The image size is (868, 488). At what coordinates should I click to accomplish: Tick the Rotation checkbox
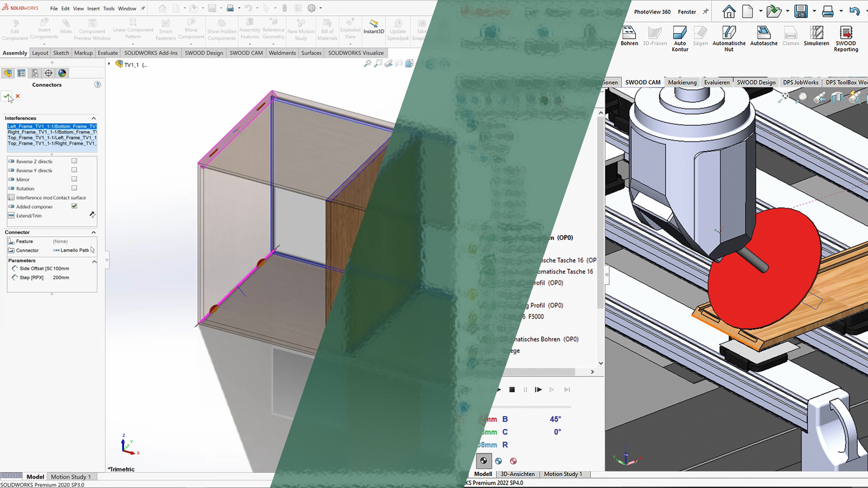pyautogui.click(x=74, y=188)
